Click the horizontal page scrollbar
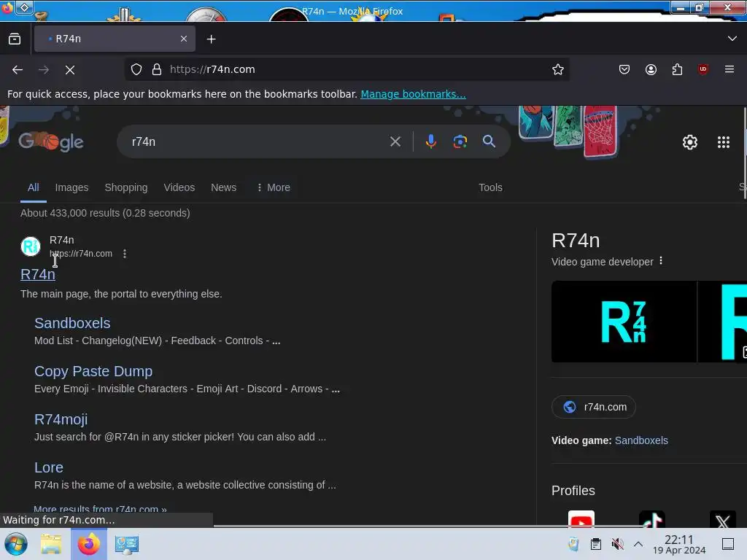 429,526
